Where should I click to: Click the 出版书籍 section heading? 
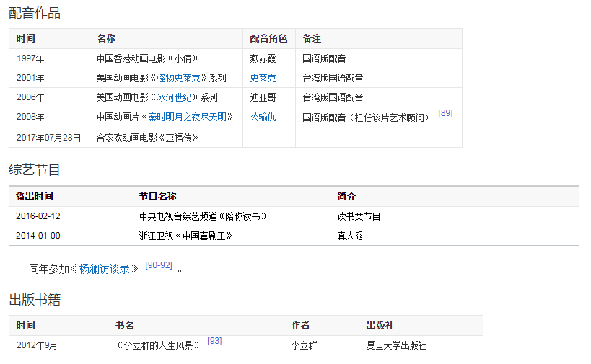(35, 300)
